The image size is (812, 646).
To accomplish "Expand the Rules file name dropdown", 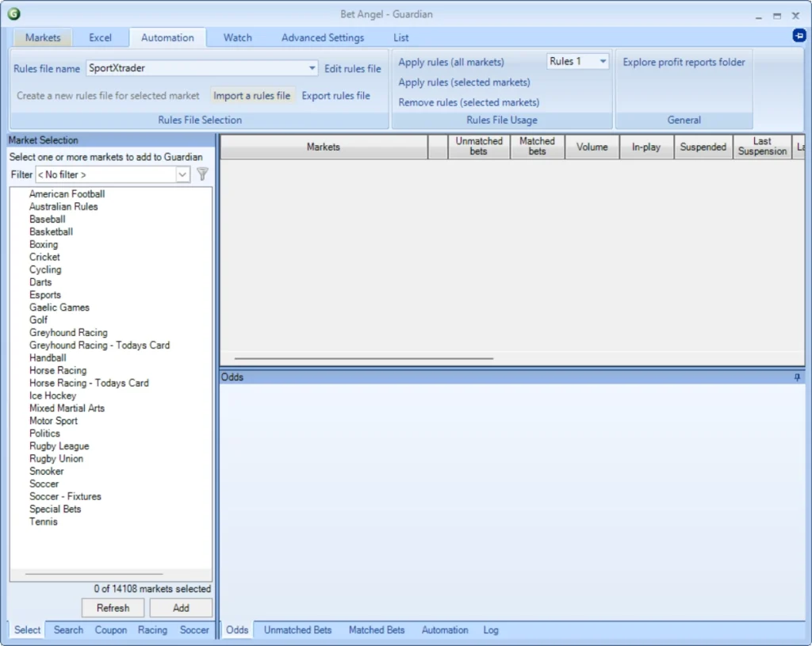I will (312, 68).
